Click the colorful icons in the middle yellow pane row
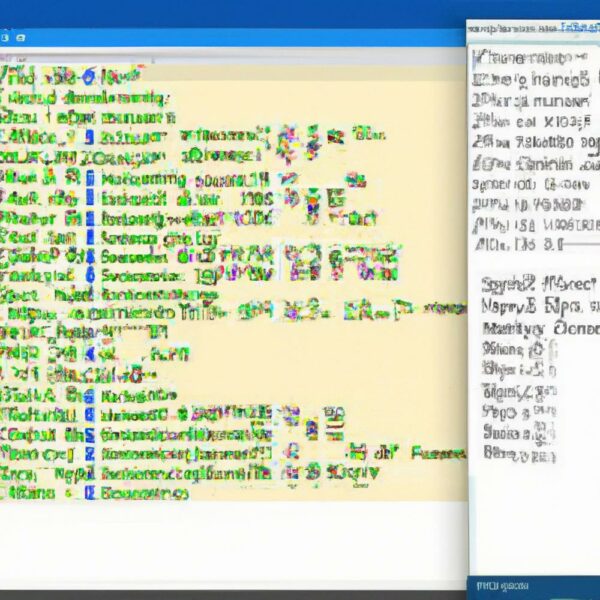 (300, 262)
